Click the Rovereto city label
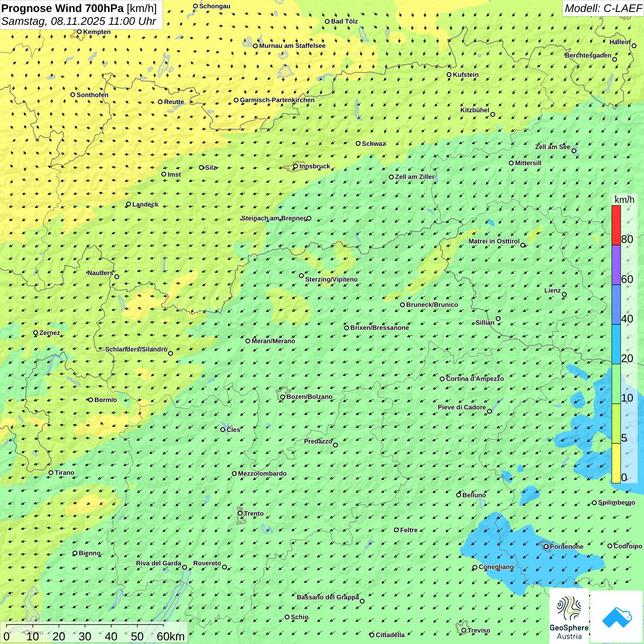This screenshot has height=644, width=644. (x=207, y=563)
